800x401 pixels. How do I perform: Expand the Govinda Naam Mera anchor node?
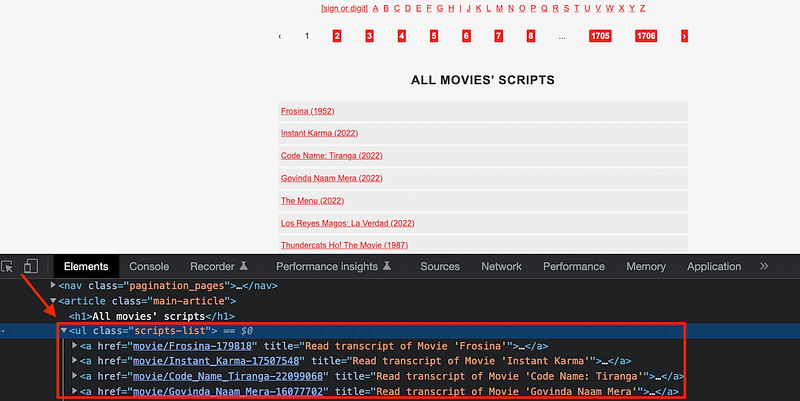[74, 391]
